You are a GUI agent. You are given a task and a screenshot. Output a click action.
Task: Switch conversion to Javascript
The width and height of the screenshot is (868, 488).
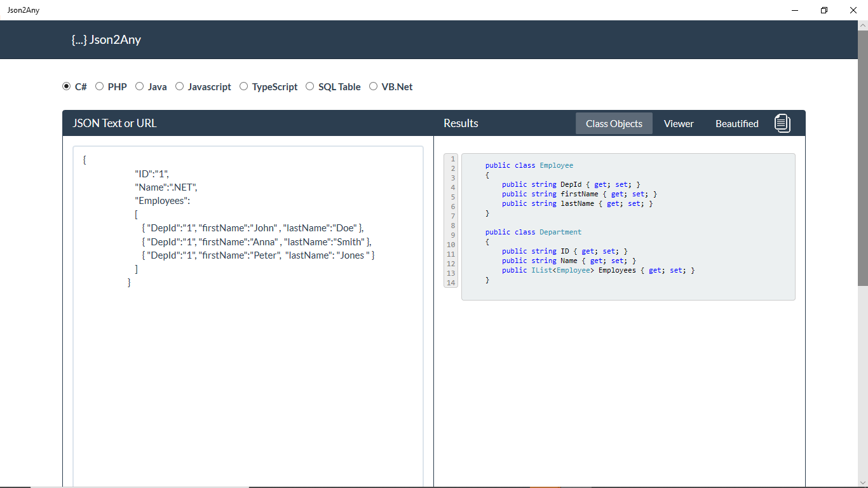point(179,86)
